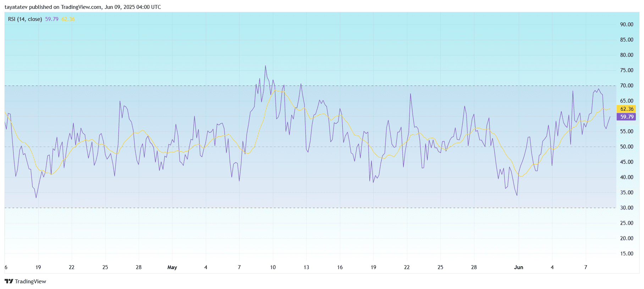Click the 35.00 scale label
The width and height of the screenshot is (644, 289).
pos(627,192)
